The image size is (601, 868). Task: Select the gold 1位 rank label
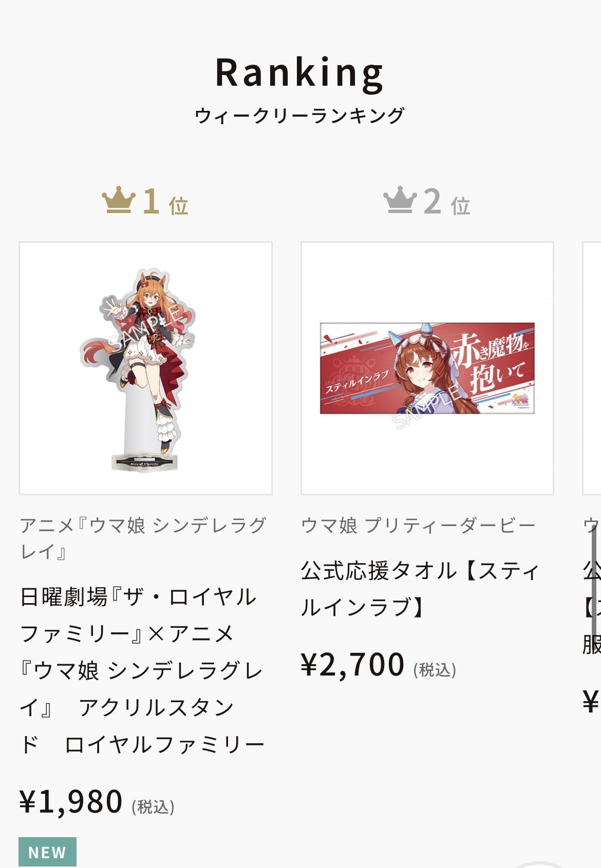[x=165, y=201]
